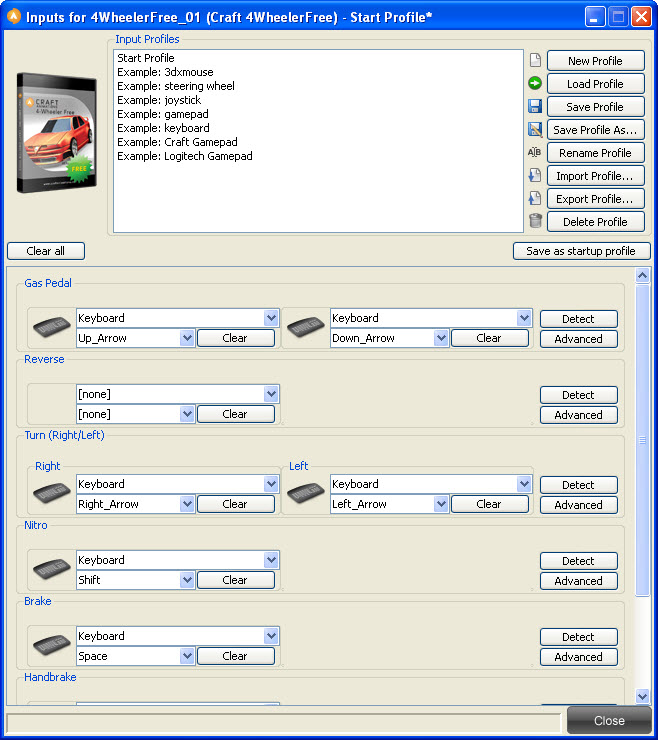Click the scrollbar down arrow
658x740 pixels.
[642, 696]
